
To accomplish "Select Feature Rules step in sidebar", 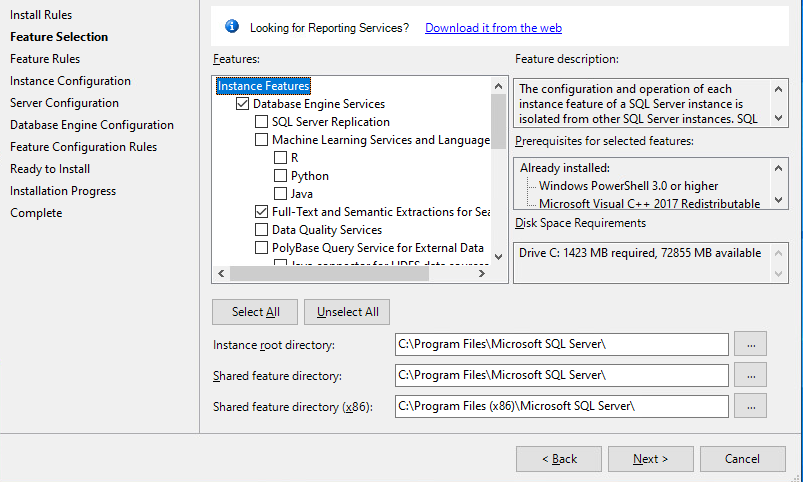I will [45, 59].
